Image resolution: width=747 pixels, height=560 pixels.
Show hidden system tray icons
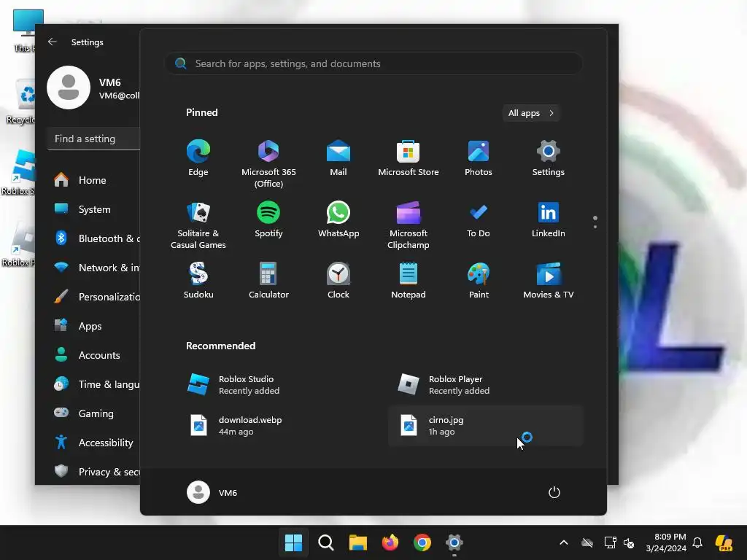point(564,542)
